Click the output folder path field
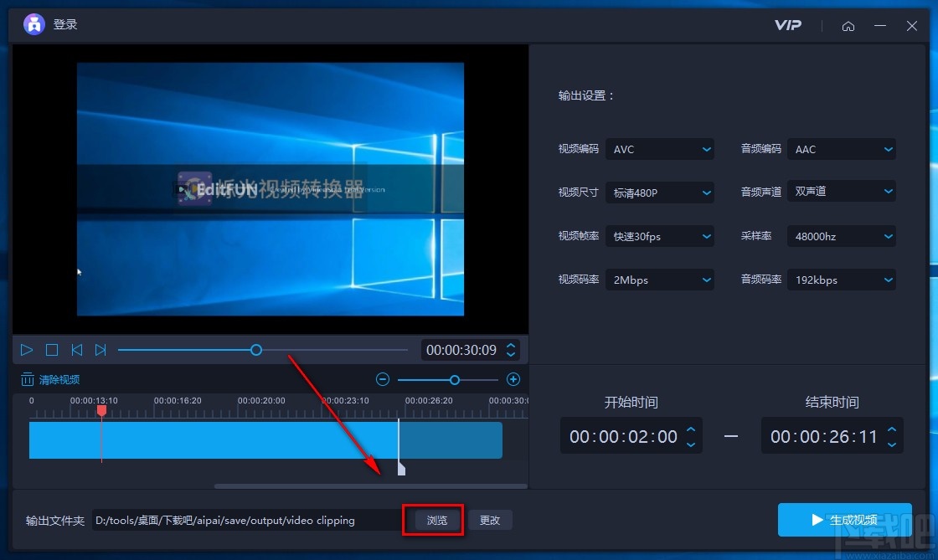The image size is (938, 560). (247, 520)
